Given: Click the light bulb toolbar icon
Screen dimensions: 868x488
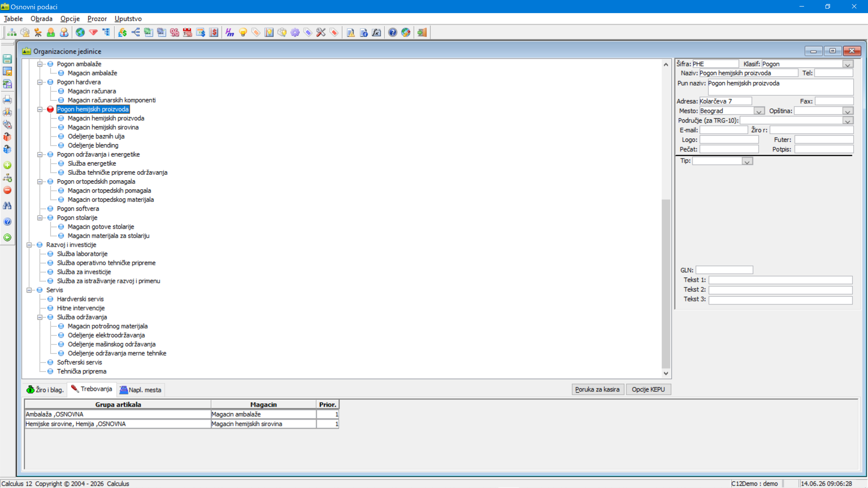Looking at the screenshot, I should pyautogui.click(x=243, y=32).
